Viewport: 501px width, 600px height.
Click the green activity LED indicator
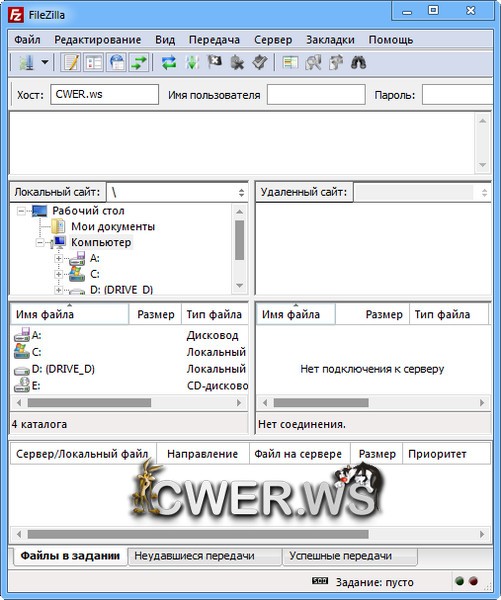coord(459,581)
